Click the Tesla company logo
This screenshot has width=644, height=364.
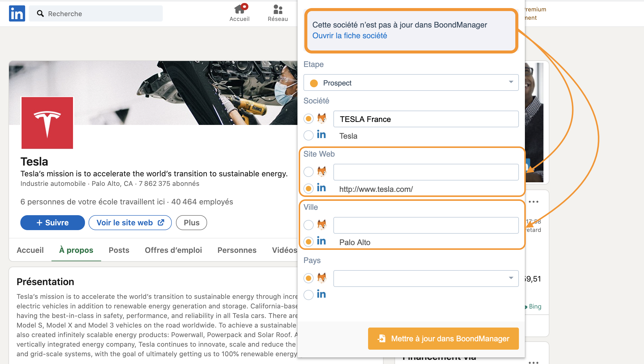[47, 123]
